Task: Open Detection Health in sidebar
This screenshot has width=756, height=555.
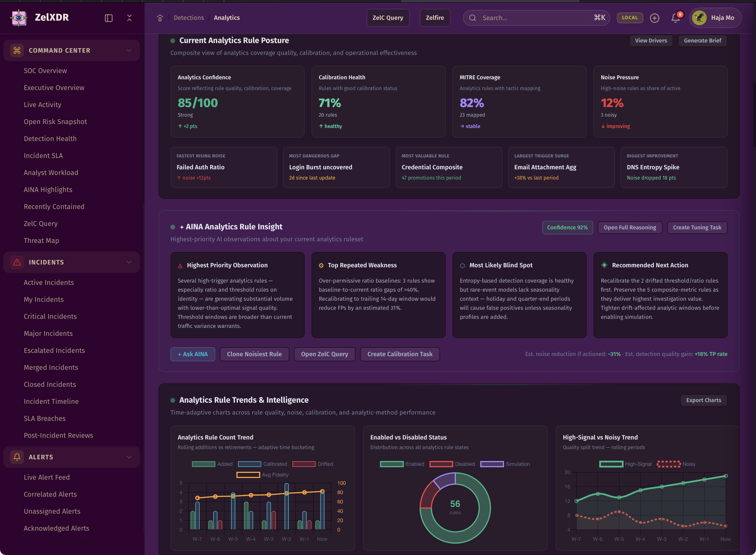Action: pos(50,138)
